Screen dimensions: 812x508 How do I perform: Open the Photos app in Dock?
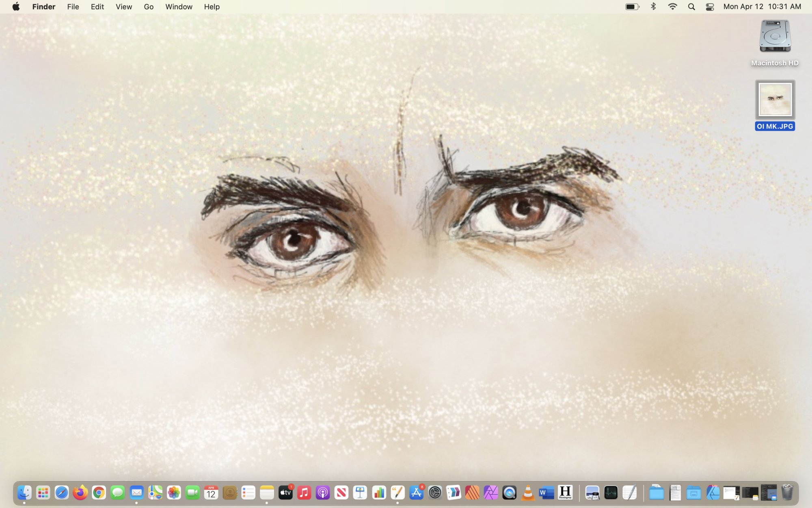(174, 493)
